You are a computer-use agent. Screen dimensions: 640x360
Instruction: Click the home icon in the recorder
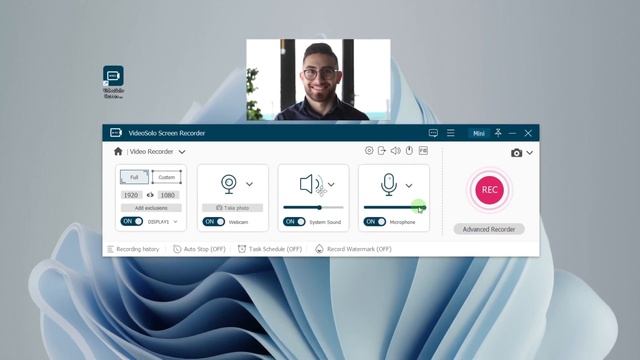(x=118, y=151)
